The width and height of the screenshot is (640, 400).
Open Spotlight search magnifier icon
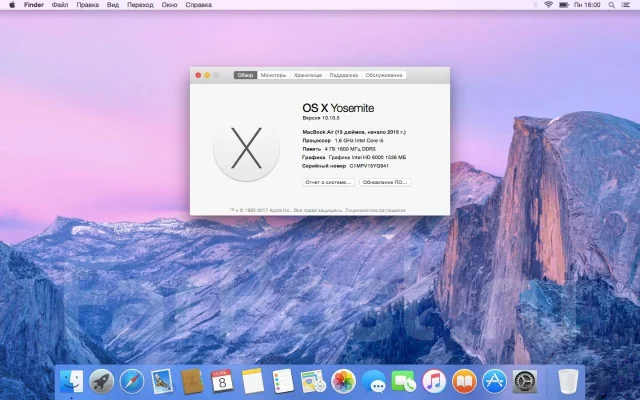coord(611,5)
